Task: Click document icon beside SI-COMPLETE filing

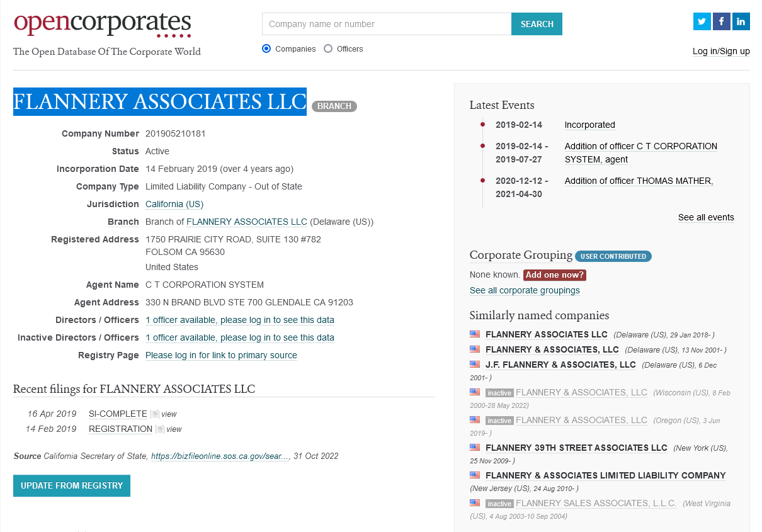Action: pyautogui.click(x=154, y=414)
